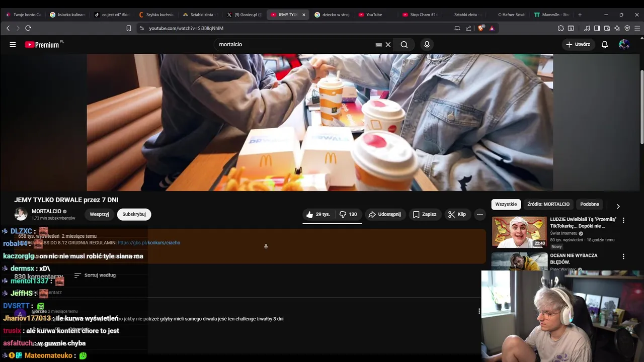Open Brave Wallet icon
The height and width of the screenshot is (362, 644).
(x=607, y=28)
